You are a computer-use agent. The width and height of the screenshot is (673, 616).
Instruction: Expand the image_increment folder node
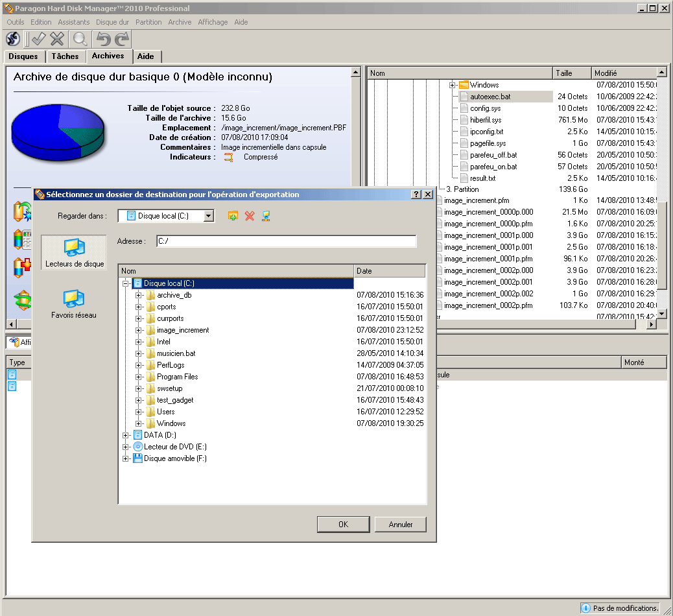(x=138, y=330)
